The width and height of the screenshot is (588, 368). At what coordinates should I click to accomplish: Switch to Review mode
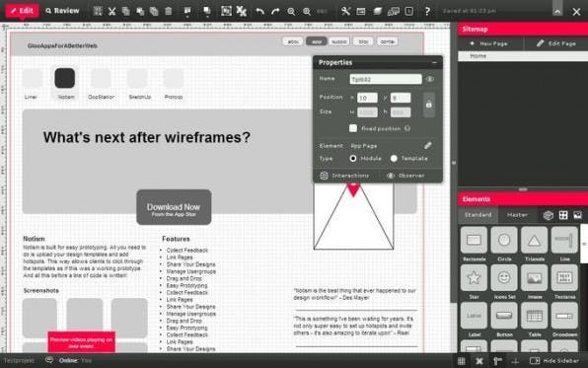62,11
